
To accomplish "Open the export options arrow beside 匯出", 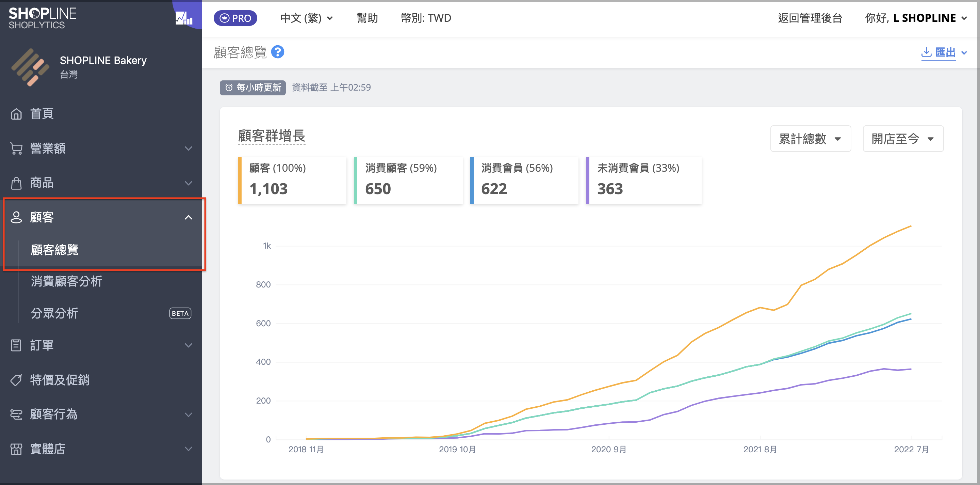I will [964, 52].
